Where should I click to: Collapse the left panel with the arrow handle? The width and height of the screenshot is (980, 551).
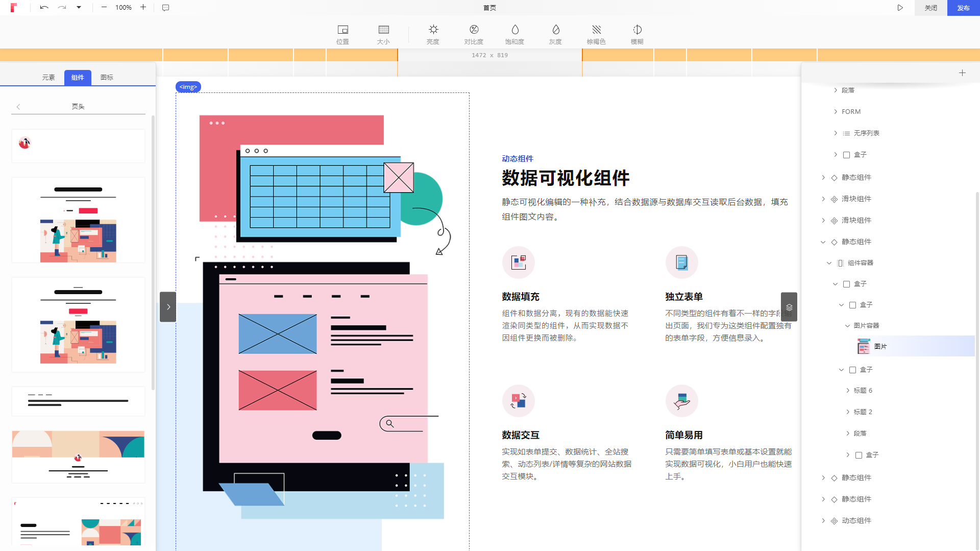pyautogui.click(x=168, y=307)
